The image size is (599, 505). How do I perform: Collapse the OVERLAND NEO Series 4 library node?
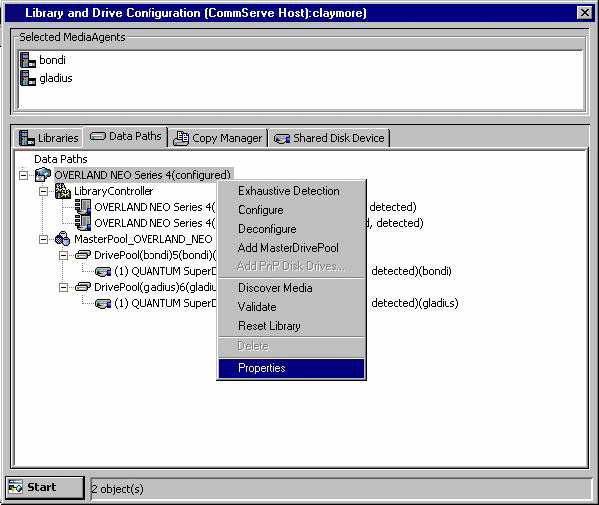pos(24,175)
